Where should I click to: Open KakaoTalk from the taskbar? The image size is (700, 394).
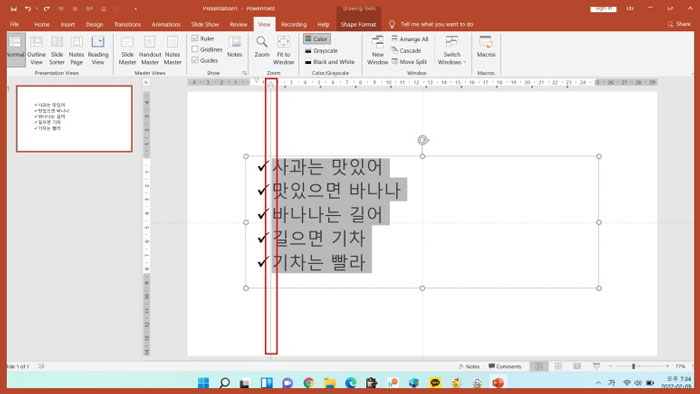pyautogui.click(x=435, y=382)
